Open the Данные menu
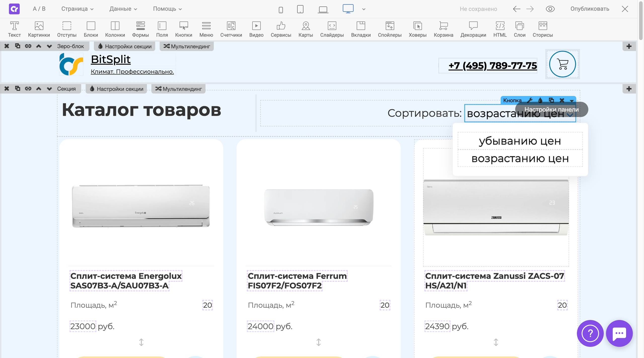The width and height of the screenshot is (644, 358). pos(123,9)
